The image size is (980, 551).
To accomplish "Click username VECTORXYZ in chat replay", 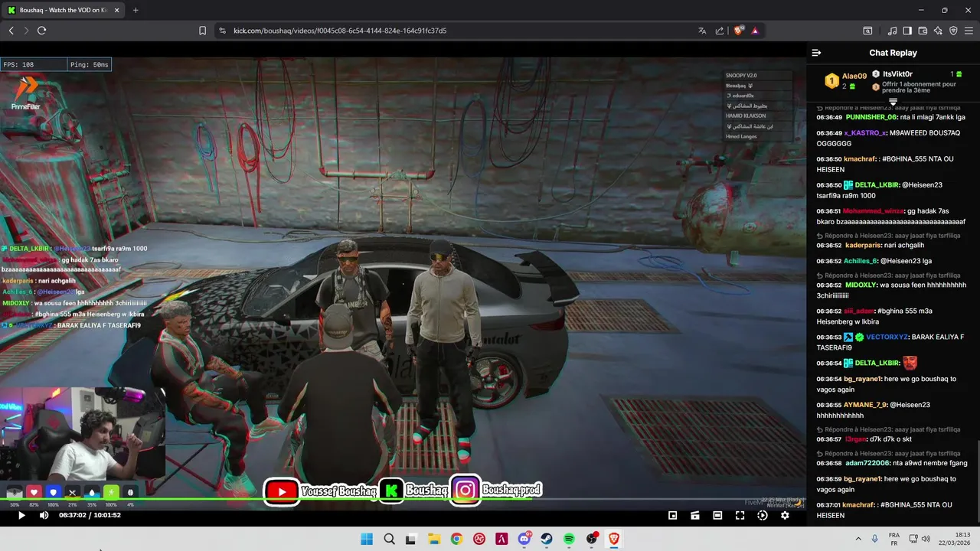I will point(887,337).
